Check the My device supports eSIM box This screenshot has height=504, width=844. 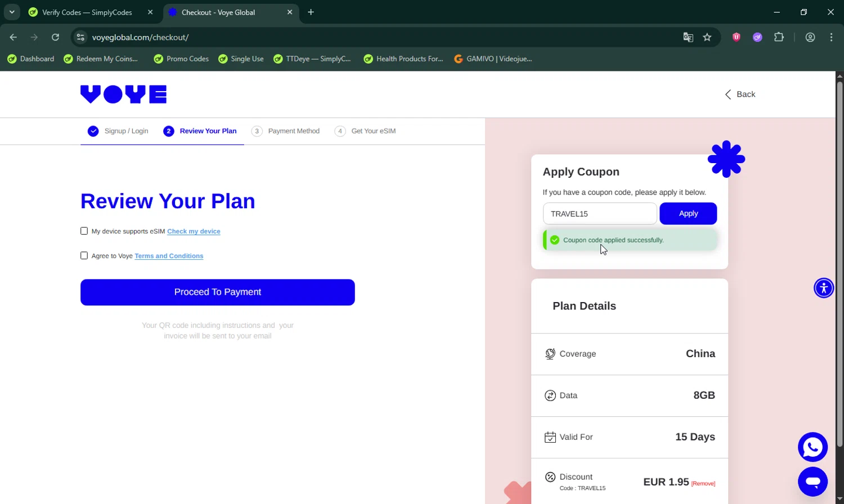coord(84,231)
